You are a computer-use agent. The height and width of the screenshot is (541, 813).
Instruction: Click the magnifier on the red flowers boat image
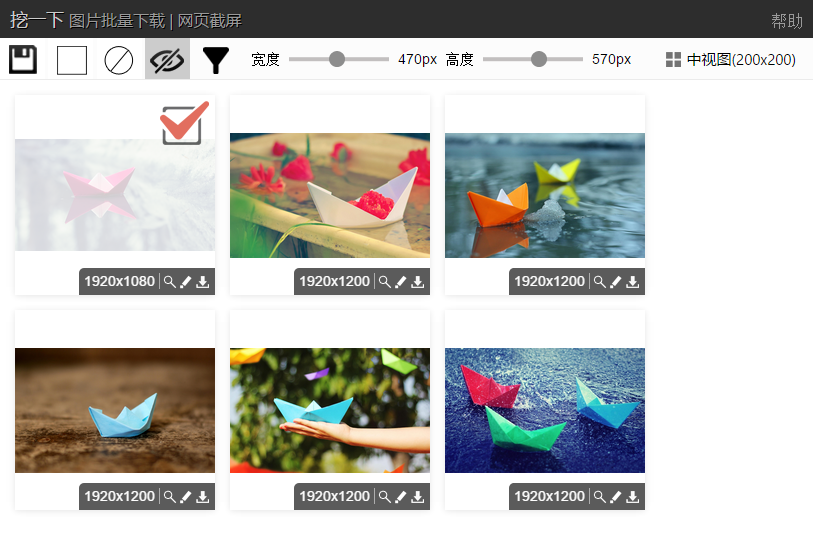pos(384,282)
